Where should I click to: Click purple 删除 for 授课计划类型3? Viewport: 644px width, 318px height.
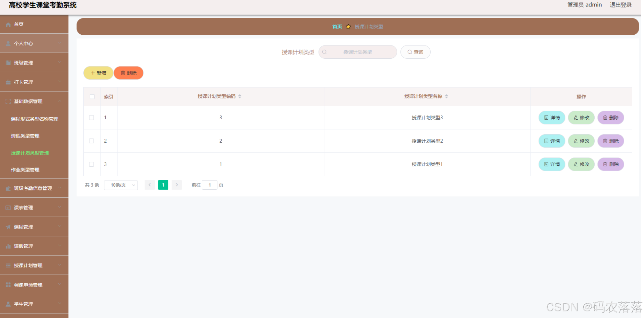coord(611,118)
